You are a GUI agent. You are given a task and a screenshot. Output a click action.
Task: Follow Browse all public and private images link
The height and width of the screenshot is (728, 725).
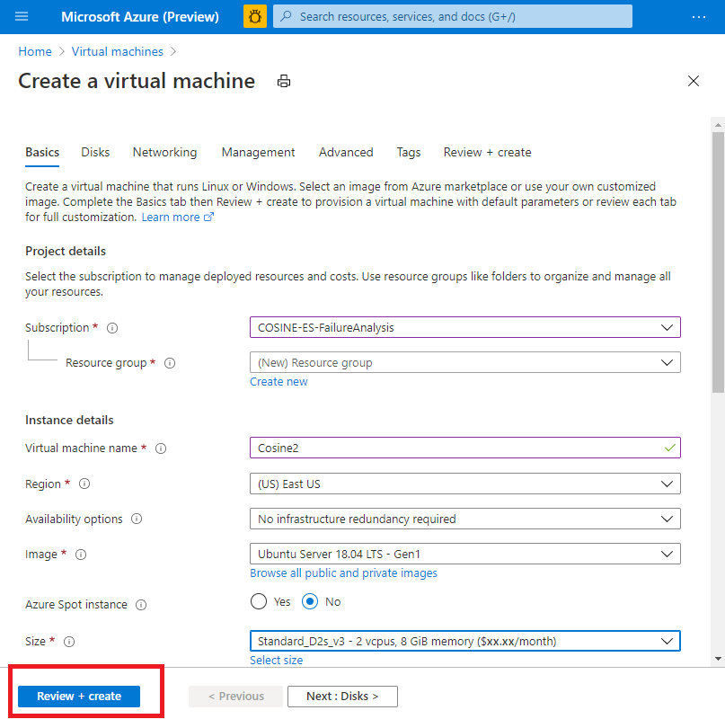[x=343, y=573]
